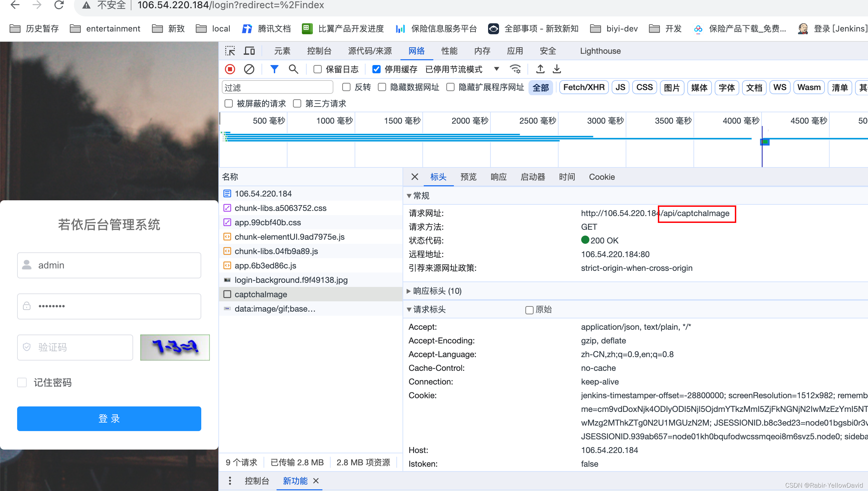Click the clear network log icon
Image resolution: width=868 pixels, height=491 pixels.
coord(249,69)
